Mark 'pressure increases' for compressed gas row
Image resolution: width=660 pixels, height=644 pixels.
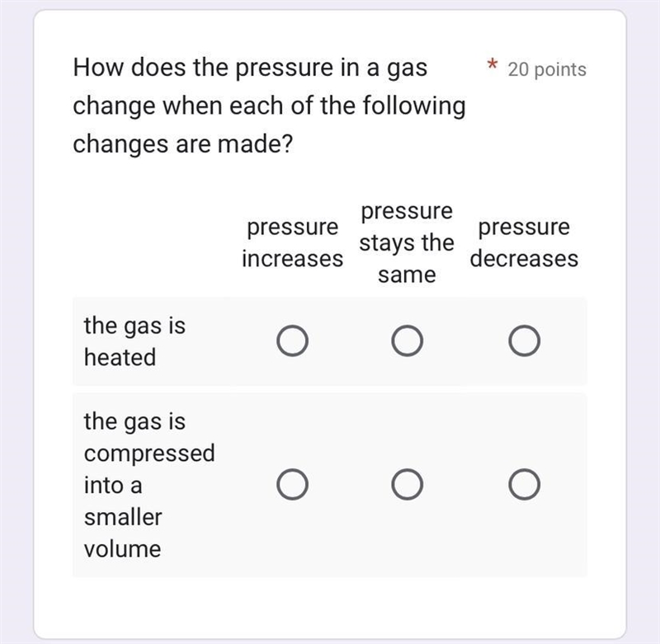[x=292, y=484]
